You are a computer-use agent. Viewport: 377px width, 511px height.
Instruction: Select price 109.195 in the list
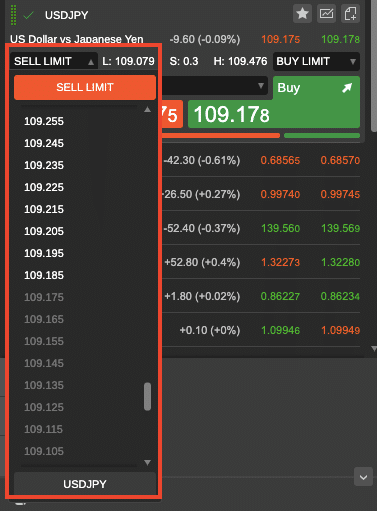click(44, 253)
